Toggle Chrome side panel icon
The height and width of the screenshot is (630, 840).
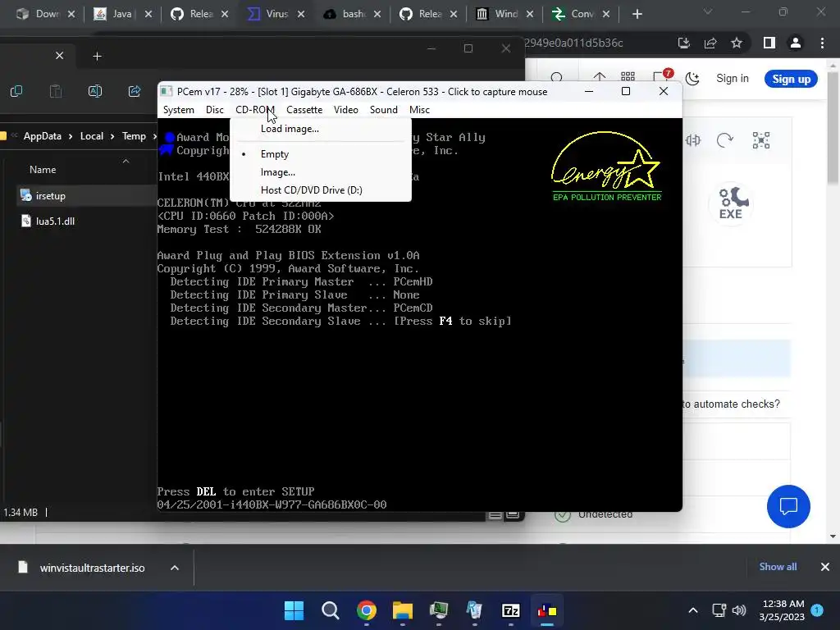pyautogui.click(x=769, y=43)
